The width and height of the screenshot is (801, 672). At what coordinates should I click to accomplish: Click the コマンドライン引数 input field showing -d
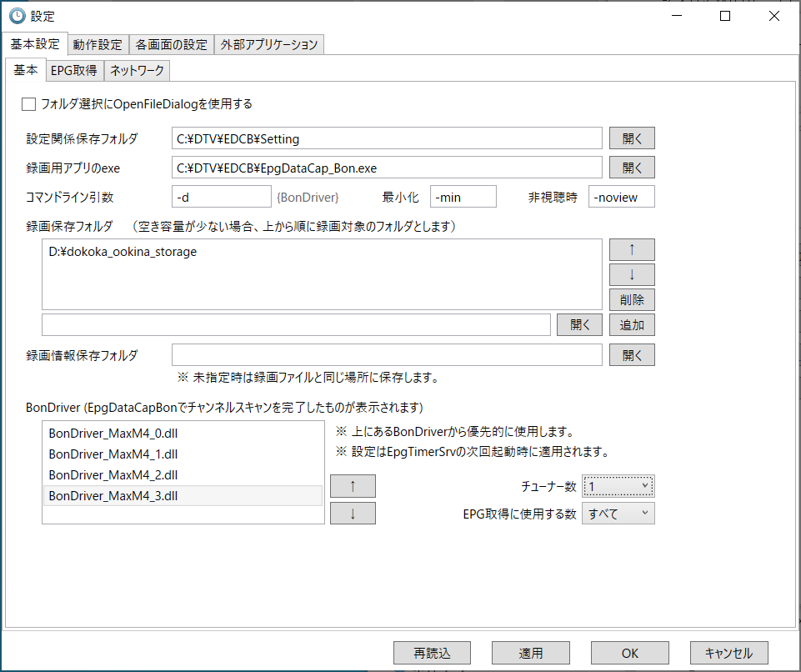[x=221, y=196]
